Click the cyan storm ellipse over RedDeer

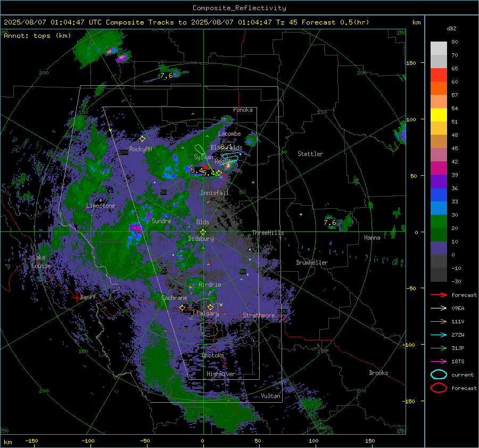tap(230, 159)
